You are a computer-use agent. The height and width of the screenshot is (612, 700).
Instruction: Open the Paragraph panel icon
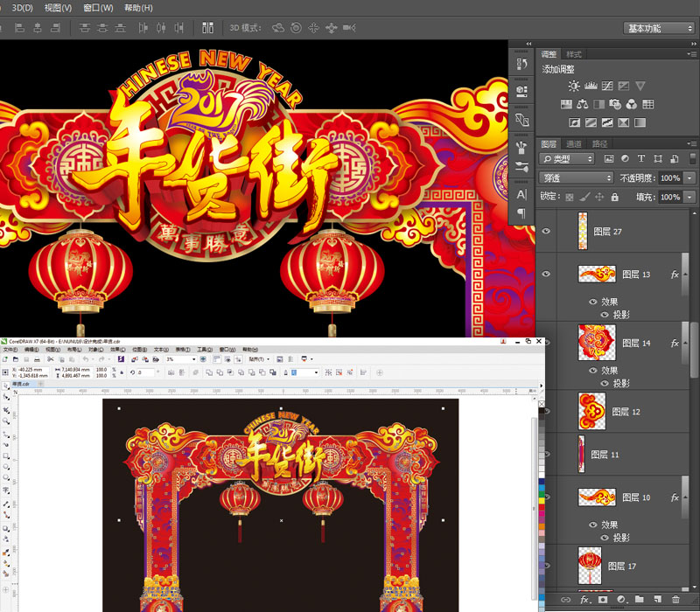pos(521,213)
